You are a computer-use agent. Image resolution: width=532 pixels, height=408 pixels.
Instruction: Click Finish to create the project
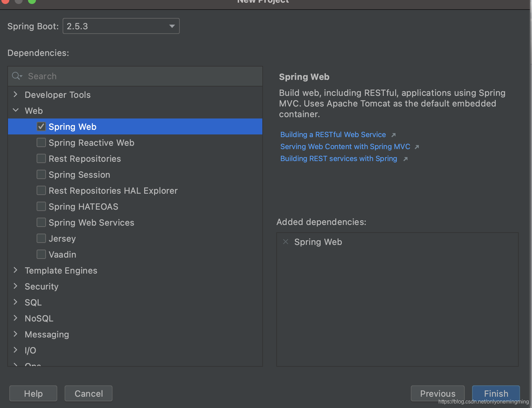coord(496,394)
